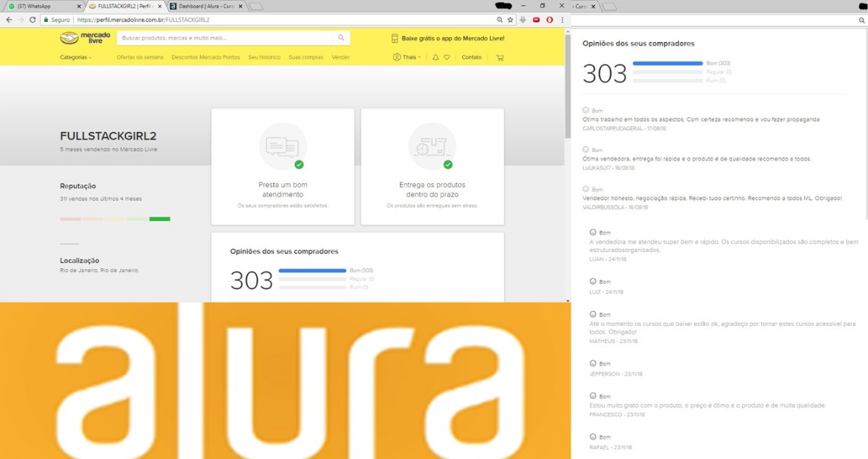Open notifications bell
868x459 pixels.
[x=435, y=57]
